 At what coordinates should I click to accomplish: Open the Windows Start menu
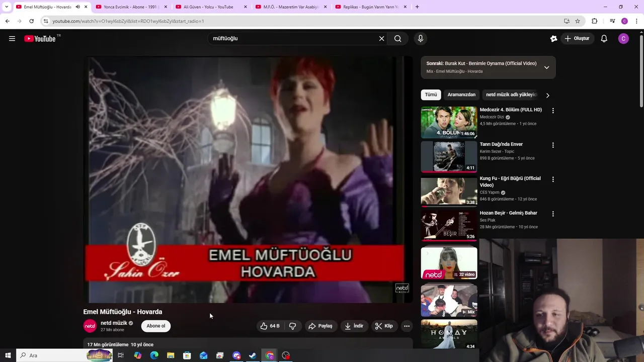pyautogui.click(x=8, y=355)
